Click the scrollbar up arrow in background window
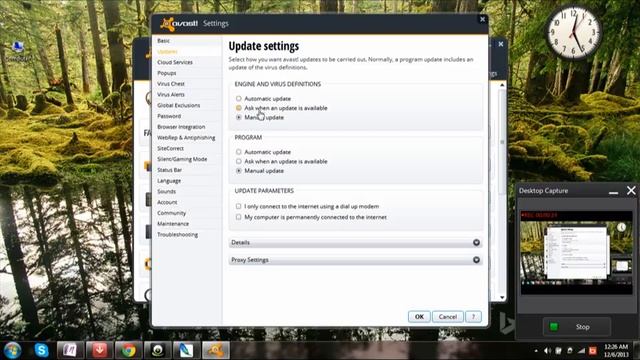The width and height of the screenshot is (640, 360). 502,85
